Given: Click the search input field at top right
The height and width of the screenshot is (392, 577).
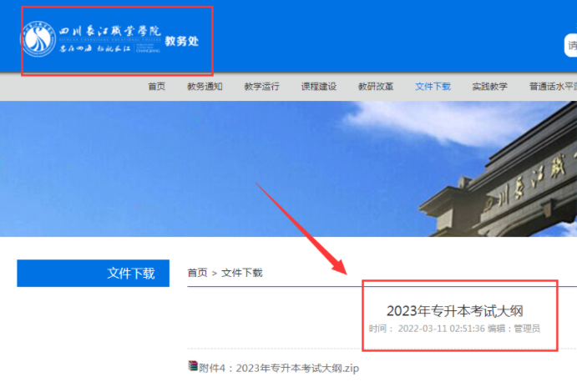Looking at the screenshot, I should coord(571,45).
